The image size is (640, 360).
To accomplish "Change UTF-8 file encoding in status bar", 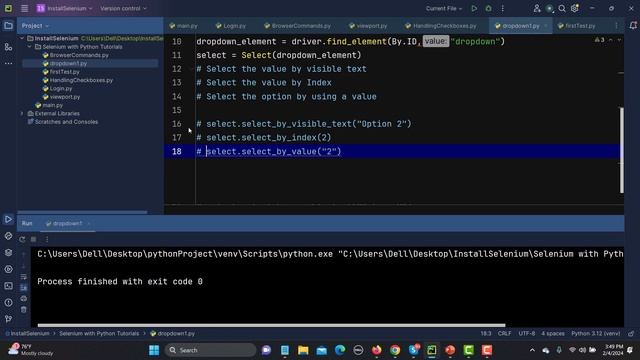I will point(527,333).
